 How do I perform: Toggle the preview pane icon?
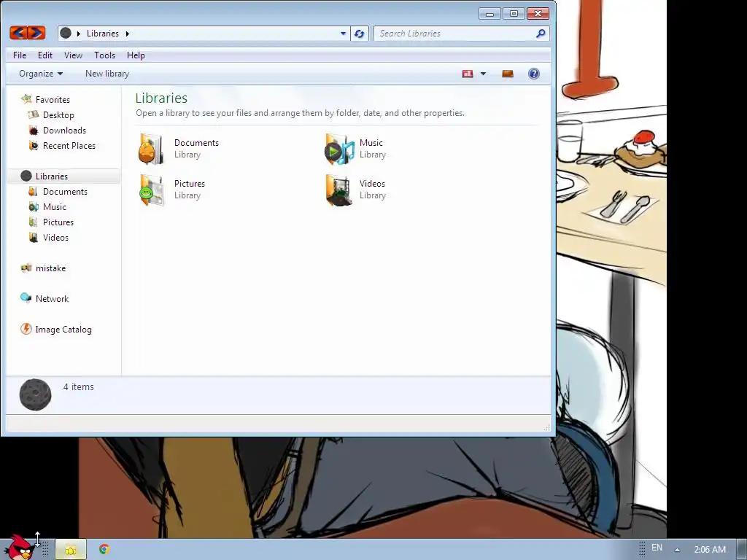508,74
